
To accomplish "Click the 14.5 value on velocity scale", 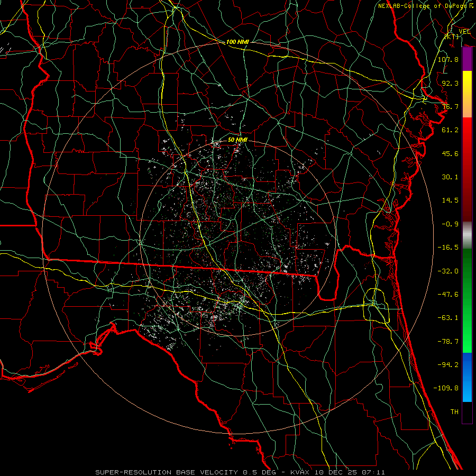I will 450,200.
